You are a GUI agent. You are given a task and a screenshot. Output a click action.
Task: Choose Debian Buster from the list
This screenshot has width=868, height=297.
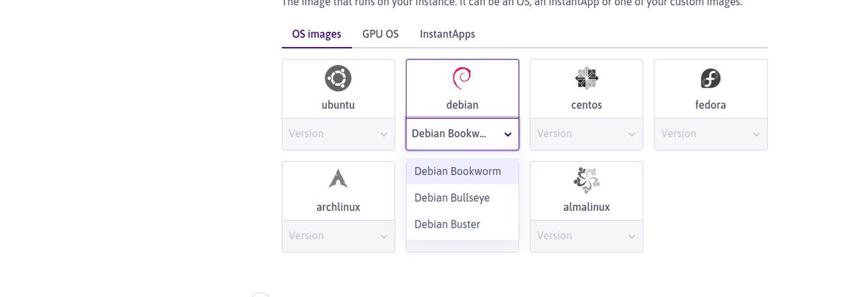pyautogui.click(x=462, y=224)
